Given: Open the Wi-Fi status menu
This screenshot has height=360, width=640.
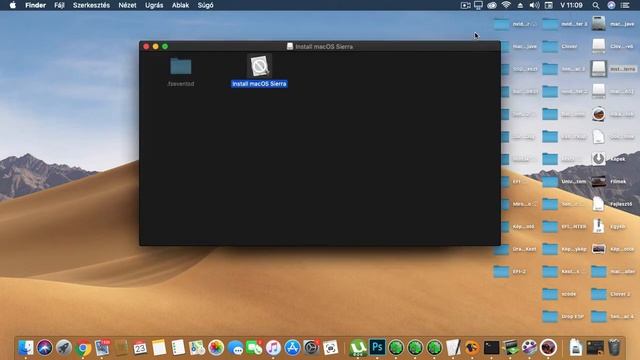Looking at the screenshot, I should [506, 5].
